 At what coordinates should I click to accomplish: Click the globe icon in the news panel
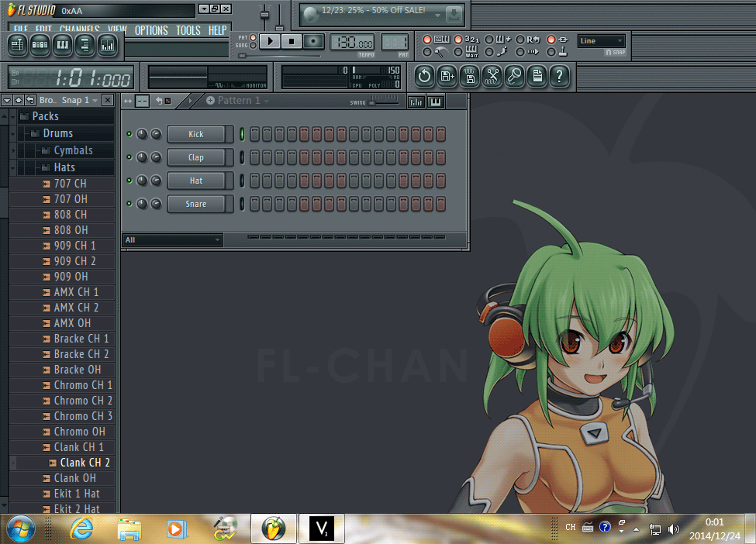point(311,15)
